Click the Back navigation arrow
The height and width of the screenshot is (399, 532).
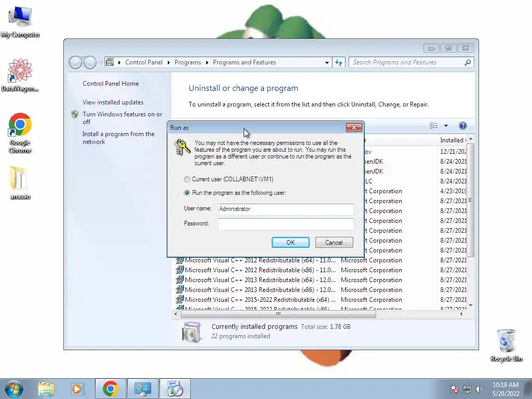[75, 62]
